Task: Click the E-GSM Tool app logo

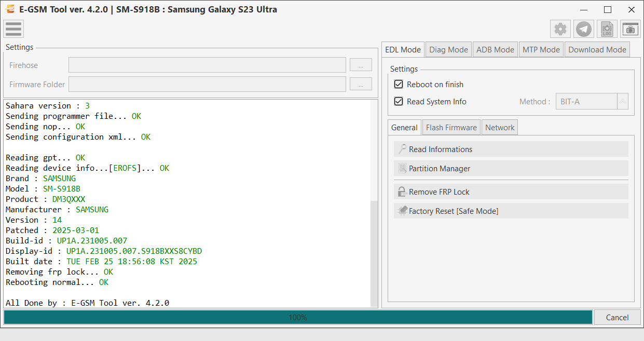Action: coord(10,9)
